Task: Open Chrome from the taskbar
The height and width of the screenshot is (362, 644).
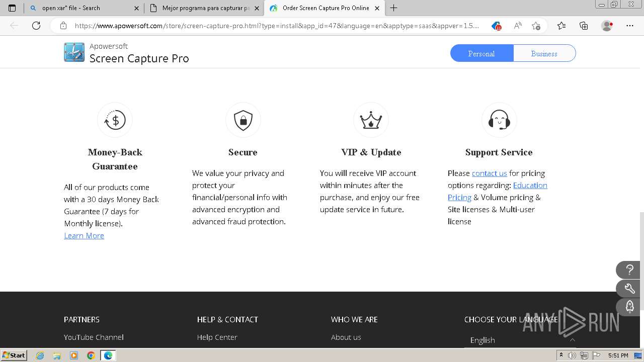Action: [91, 355]
